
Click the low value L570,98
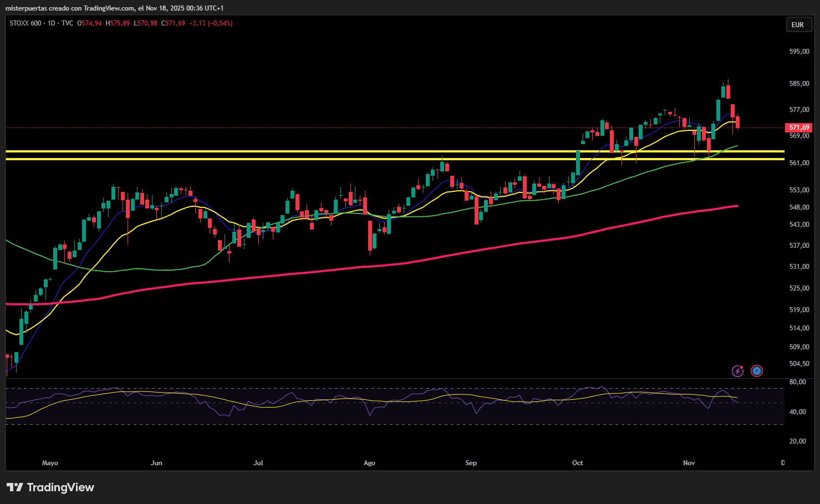click(x=145, y=23)
